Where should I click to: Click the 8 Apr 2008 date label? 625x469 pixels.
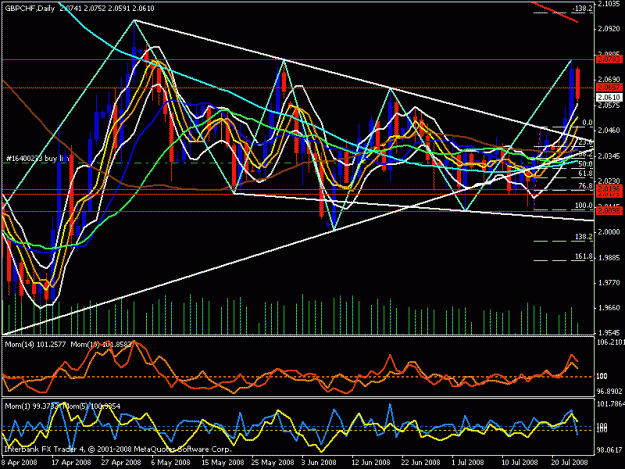pyautogui.click(x=19, y=463)
